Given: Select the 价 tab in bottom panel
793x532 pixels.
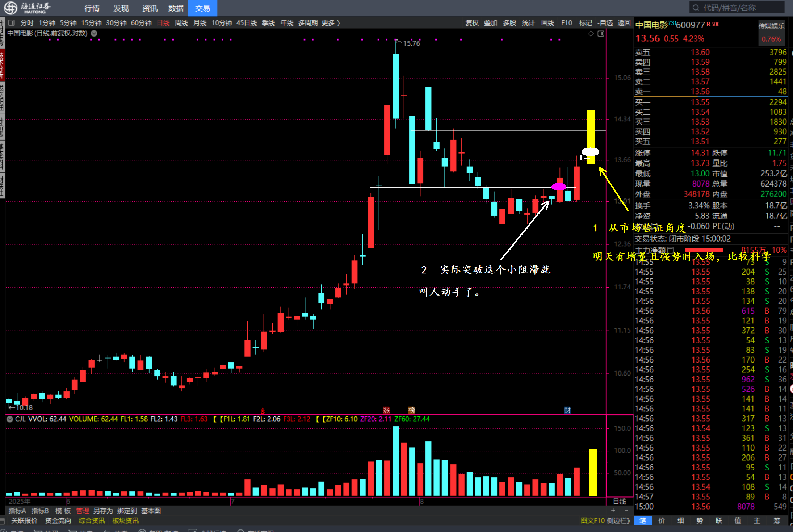Looking at the screenshot, I should coord(662,520).
